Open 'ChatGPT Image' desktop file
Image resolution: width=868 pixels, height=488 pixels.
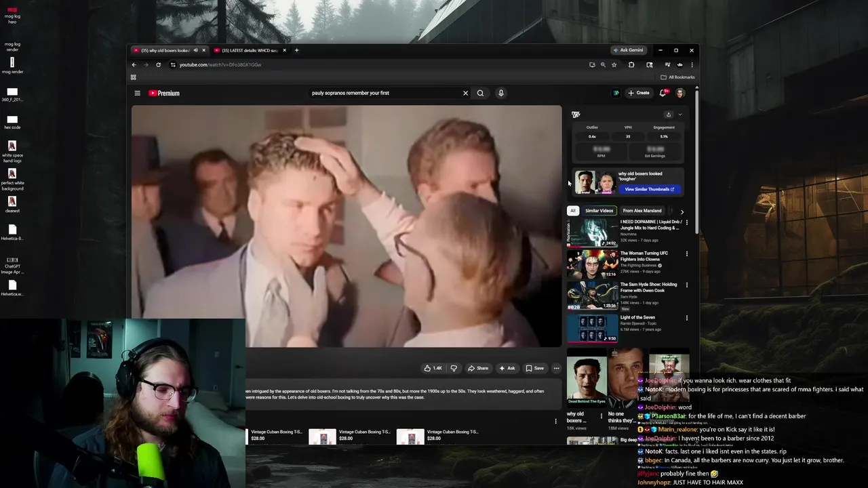pyautogui.click(x=12, y=265)
